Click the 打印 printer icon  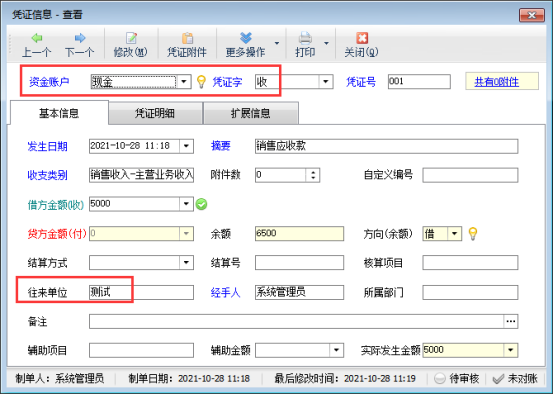[x=305, y=38]
